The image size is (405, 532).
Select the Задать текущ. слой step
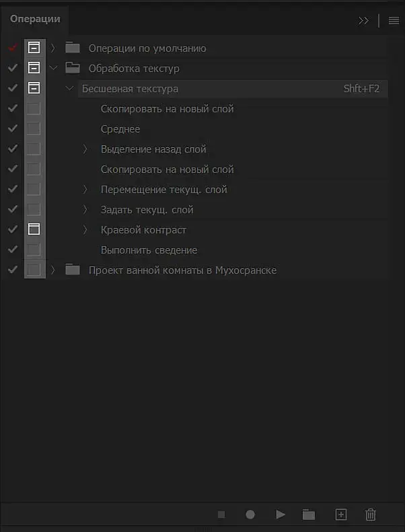tap(147, 209)
